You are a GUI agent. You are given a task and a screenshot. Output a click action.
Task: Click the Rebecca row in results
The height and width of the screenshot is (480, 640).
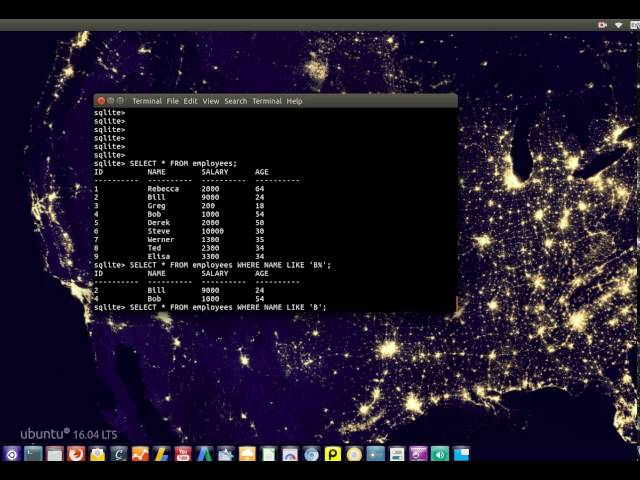click(179, 189)
